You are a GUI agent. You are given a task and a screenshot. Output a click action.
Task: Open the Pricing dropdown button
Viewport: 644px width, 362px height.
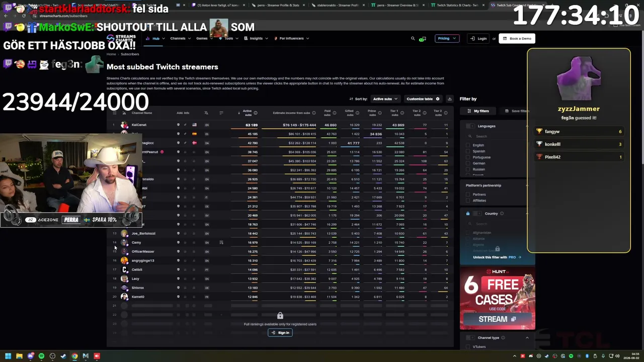447,38
